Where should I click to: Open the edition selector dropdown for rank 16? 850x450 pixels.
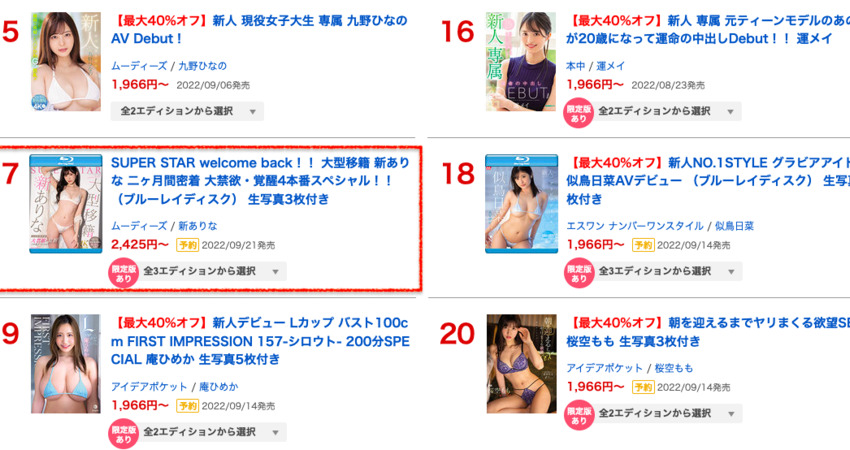pyautogui.click(x=668, y=111)
